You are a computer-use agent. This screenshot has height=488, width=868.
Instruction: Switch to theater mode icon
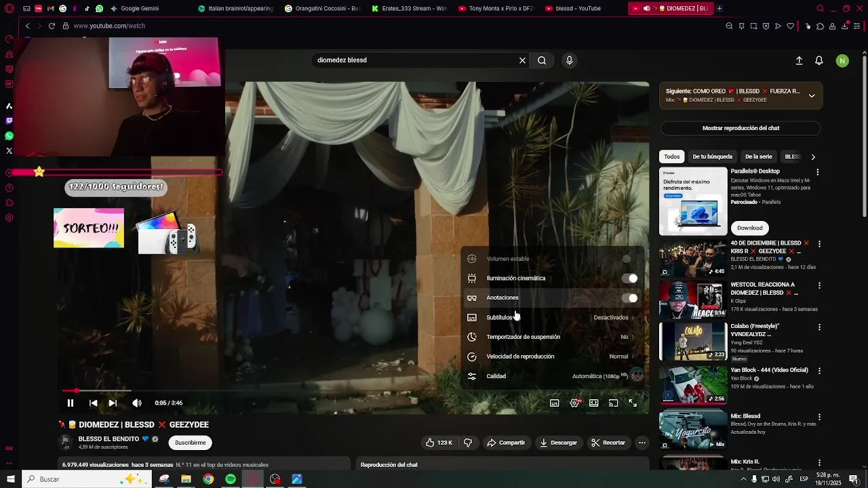[x=594, y=403]
